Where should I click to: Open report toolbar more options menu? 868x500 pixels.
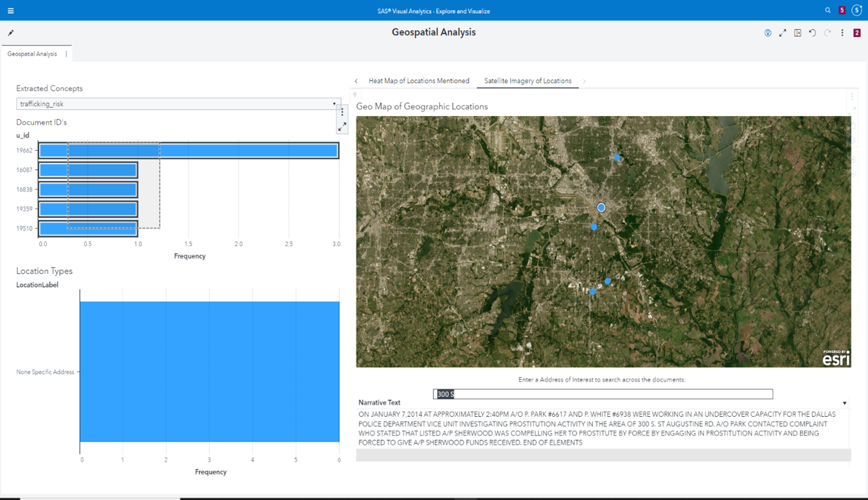point(843,33)
